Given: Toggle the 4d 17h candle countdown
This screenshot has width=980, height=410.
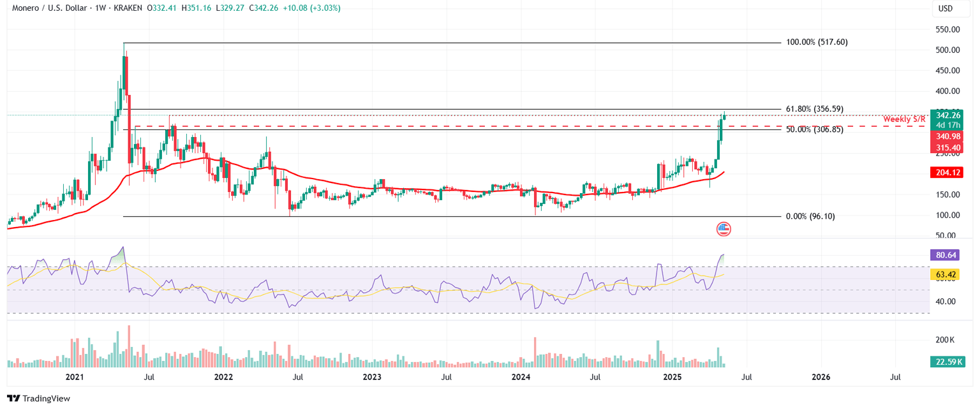Looking at the screenshot, I should coord(948,125).
